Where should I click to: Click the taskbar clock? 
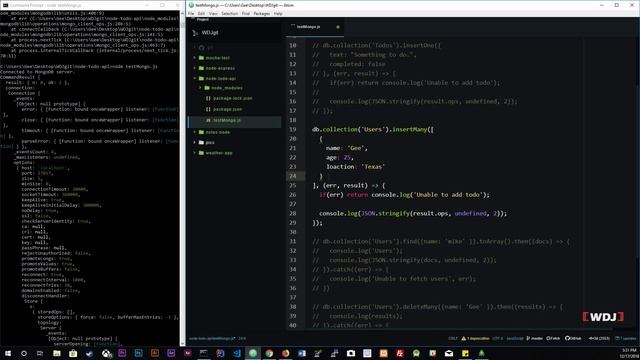click(629, 353)
